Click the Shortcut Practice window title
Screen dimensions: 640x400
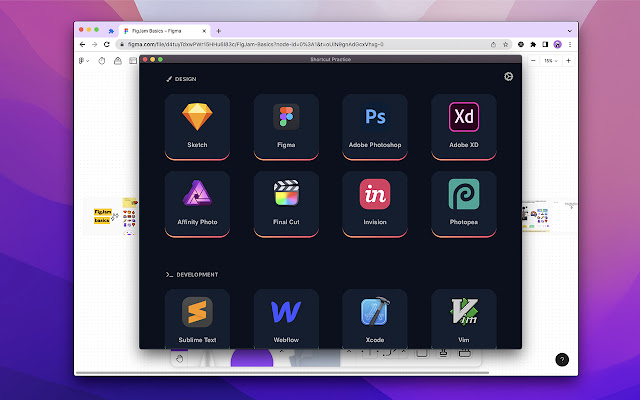click(x=331, y=59)
